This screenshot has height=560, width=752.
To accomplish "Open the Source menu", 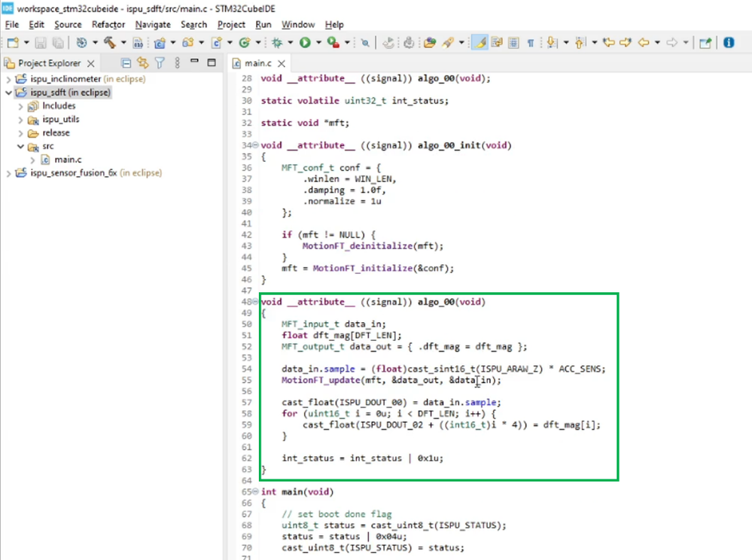I will coord(68,24).
